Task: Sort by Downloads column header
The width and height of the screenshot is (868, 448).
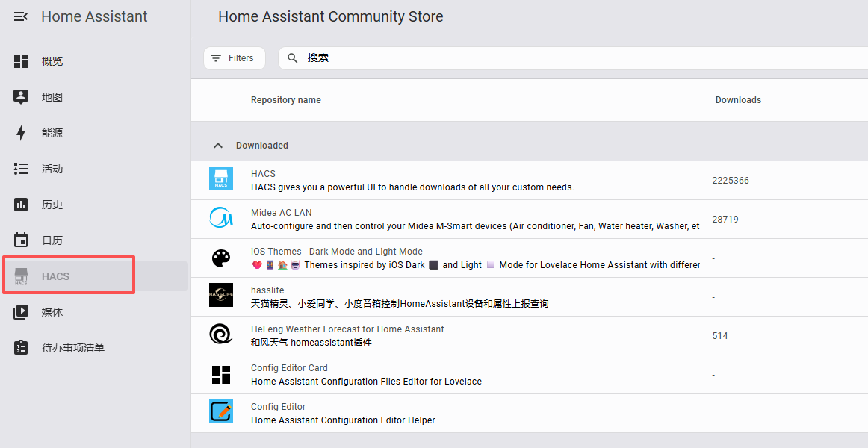Action: click(x=738, y=100)
